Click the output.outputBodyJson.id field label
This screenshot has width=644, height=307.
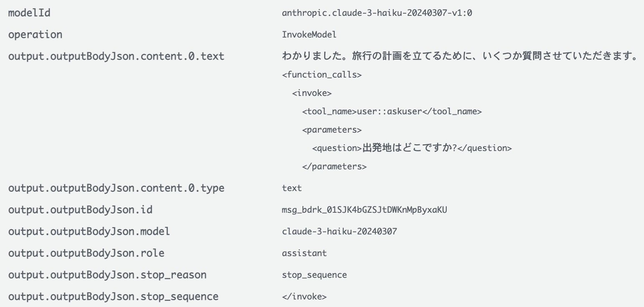(x=80, y=210)
